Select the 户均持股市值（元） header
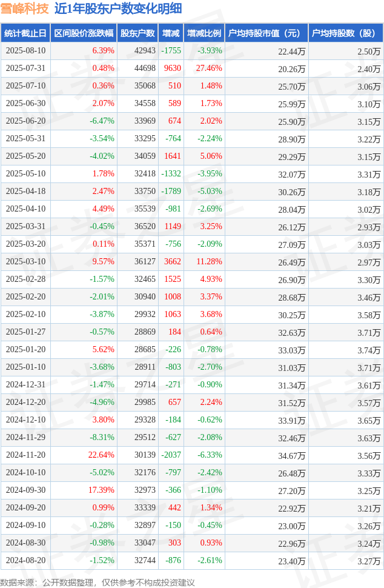Image resolution: width=384 pixels, height=588 pixels. point(266,33)
